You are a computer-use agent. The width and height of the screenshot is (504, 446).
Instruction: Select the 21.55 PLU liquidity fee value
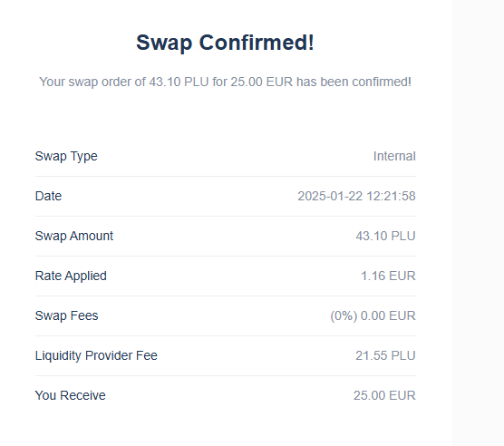385,355
